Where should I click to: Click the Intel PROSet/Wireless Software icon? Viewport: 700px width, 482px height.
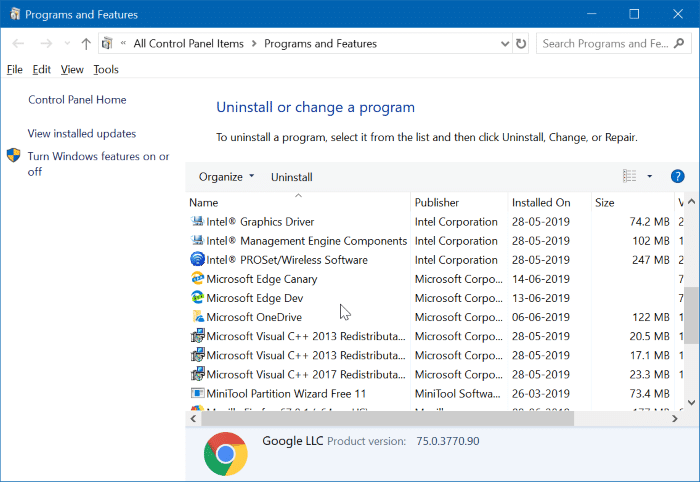(197, 259)
